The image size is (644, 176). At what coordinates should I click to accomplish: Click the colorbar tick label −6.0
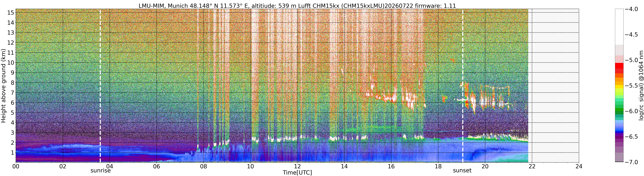click(631, 111)
